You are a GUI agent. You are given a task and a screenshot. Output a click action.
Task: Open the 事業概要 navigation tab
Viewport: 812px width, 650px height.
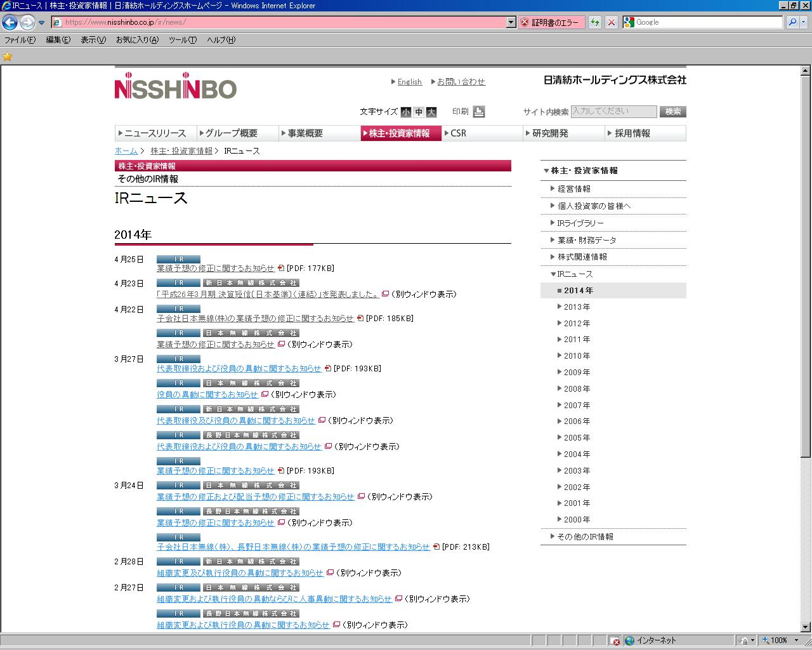(x=320, y=133)
